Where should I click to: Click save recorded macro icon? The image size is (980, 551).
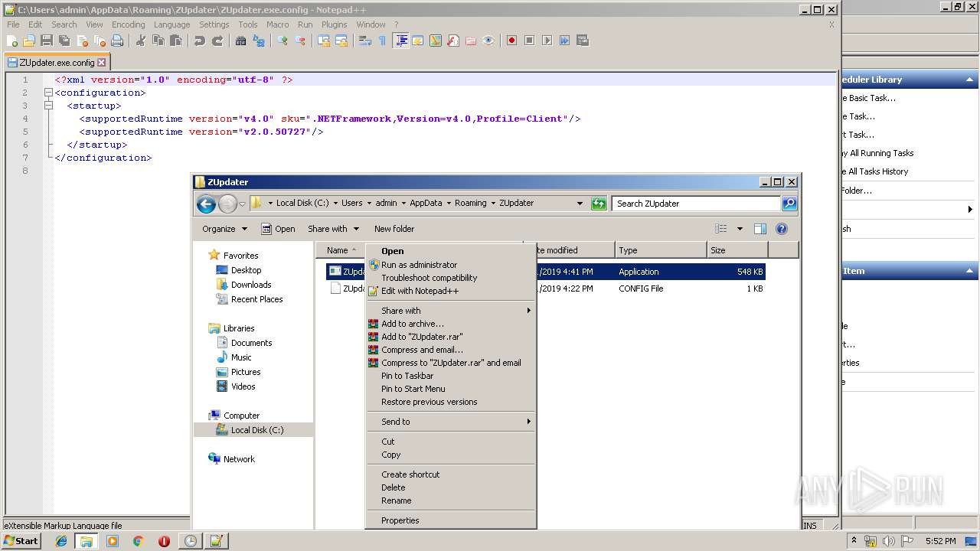coord(582,41)
